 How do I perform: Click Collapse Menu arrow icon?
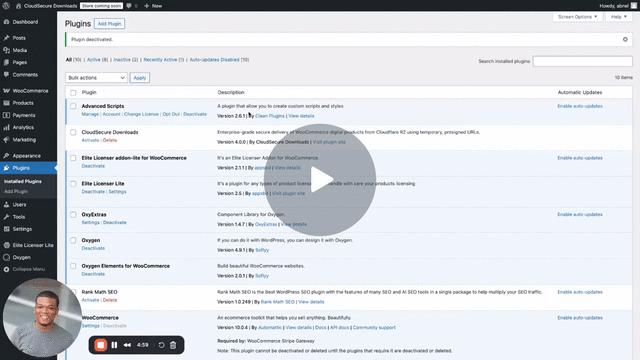[x=6, y=269]
